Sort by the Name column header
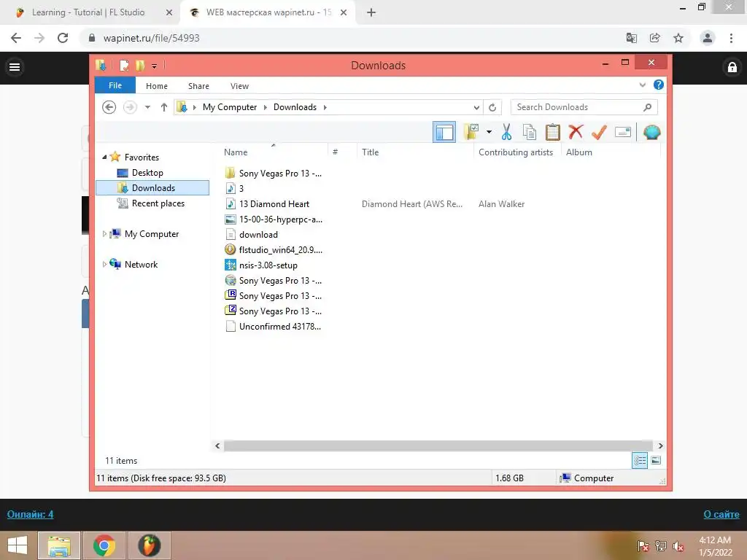The height and width of the screenshot is (560, 747). tap(236, 152)
